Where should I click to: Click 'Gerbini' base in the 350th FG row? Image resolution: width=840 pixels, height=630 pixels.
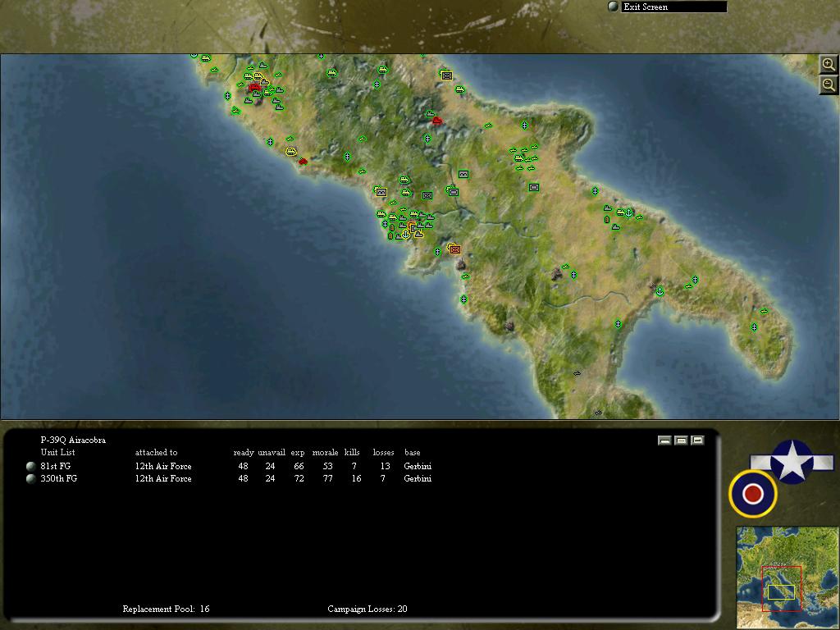click(x=418, y=478)
